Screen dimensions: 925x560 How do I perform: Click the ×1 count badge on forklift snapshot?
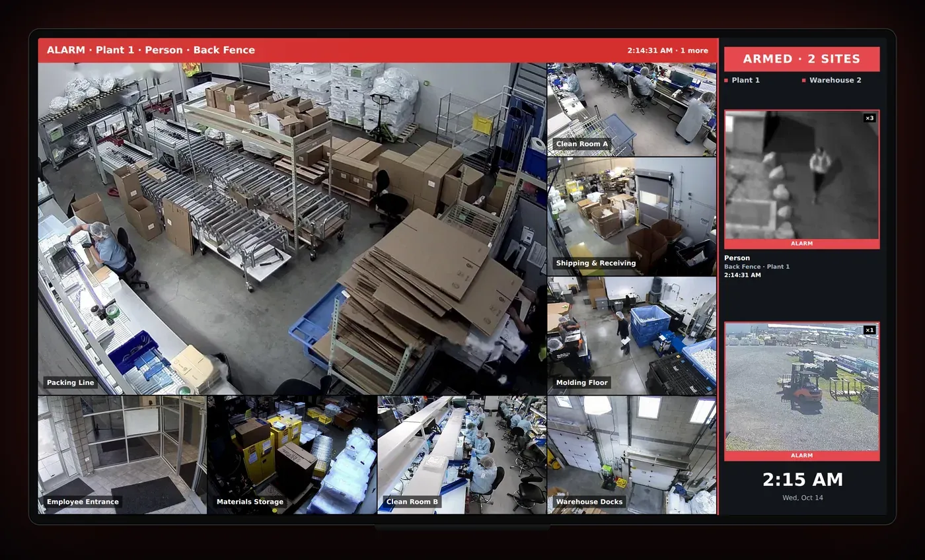[x=869, y=330]
